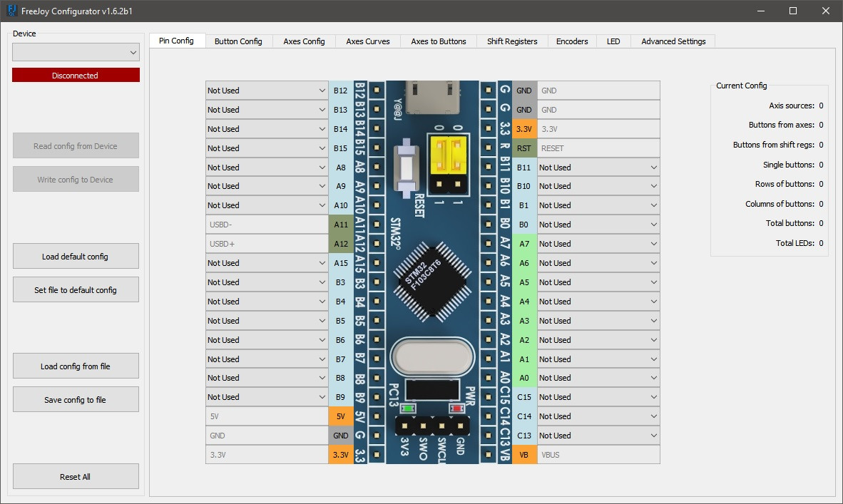Click the orange VB pin label
Image resolution: width=843 pixels, height=504 pixels.
click(524, 455)
